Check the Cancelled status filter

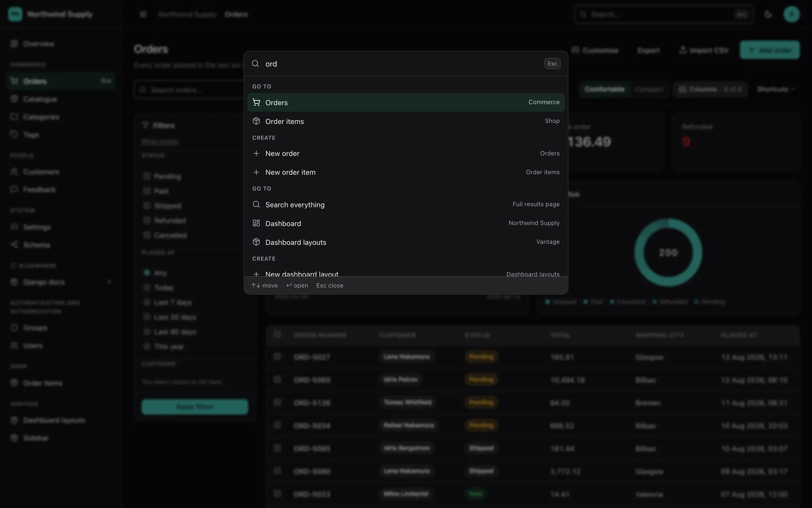click(x=147, y=235)
